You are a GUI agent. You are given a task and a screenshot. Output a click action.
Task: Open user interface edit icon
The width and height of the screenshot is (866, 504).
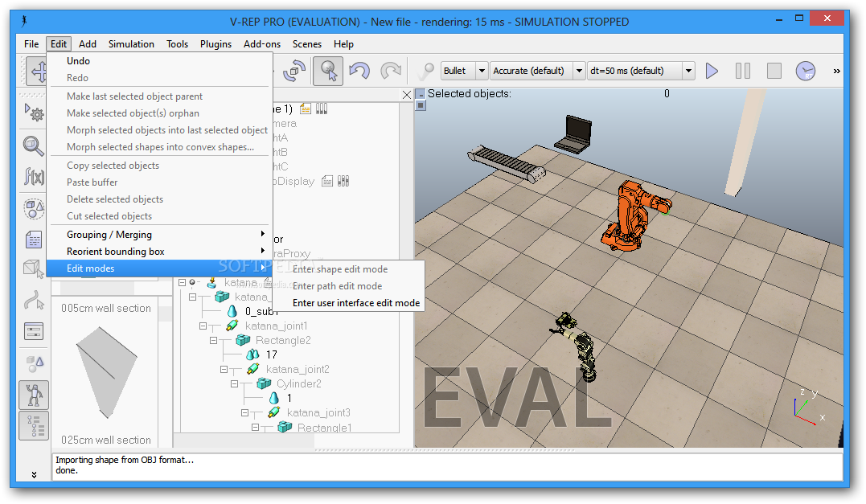[34, 332]
